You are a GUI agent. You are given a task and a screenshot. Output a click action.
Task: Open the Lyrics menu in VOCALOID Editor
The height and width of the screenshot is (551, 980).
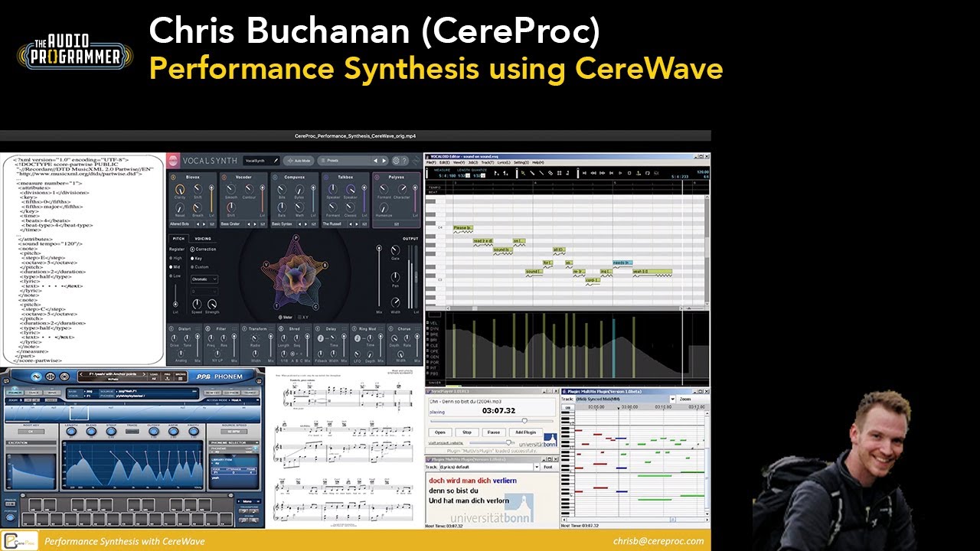(504, 162)
